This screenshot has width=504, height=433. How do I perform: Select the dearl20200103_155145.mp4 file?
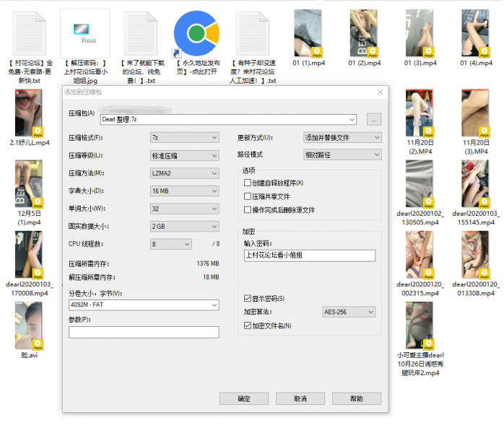click(476, 184)
